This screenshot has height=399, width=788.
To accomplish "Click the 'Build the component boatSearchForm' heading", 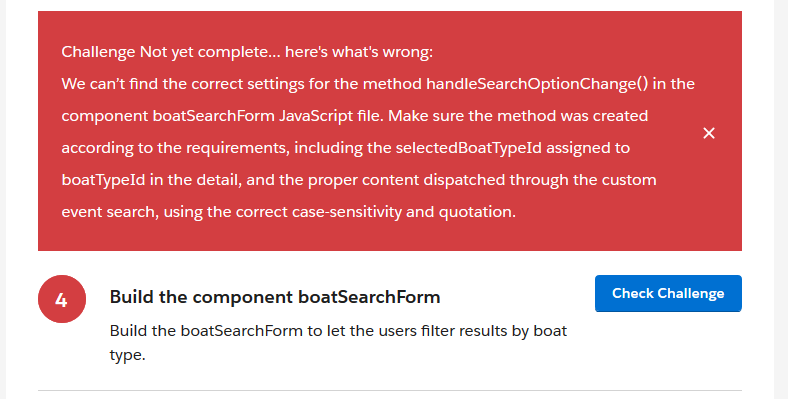I will [275, 297].
